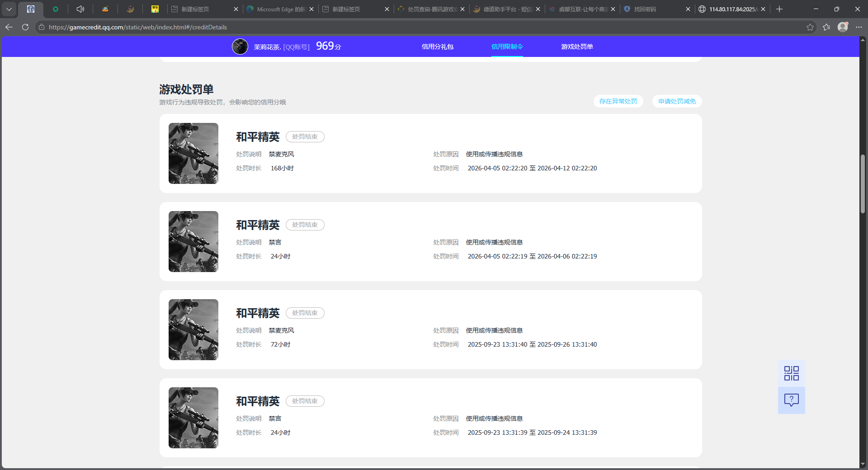Click the QR code icon on right side
This screenshot has height=470, width=868.
791,373
